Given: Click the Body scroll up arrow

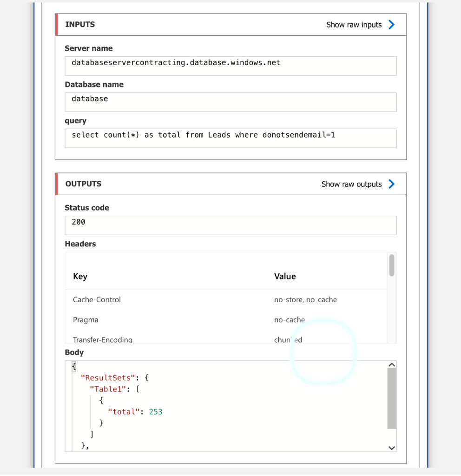Looking at the screenshot, I should coord(392,364).
